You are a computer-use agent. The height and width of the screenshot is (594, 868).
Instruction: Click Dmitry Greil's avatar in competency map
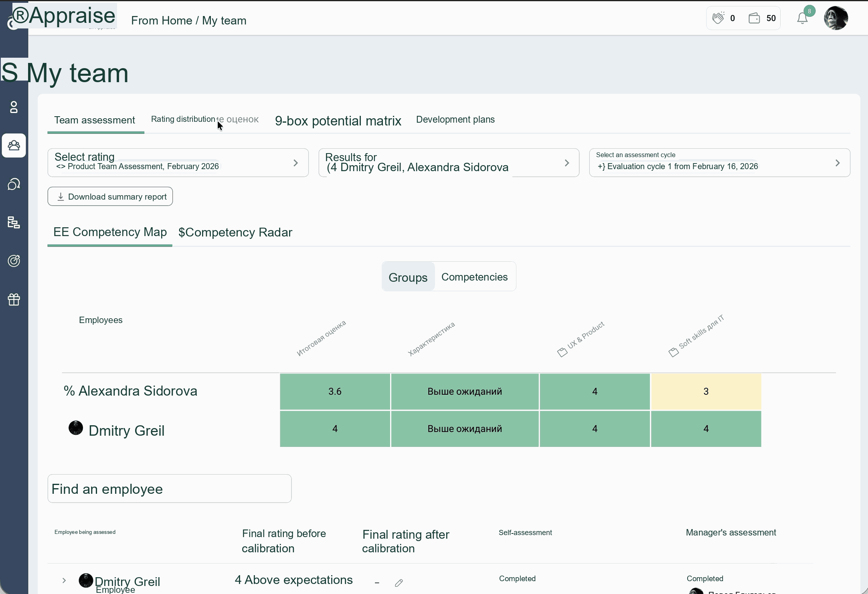(76, 428)
